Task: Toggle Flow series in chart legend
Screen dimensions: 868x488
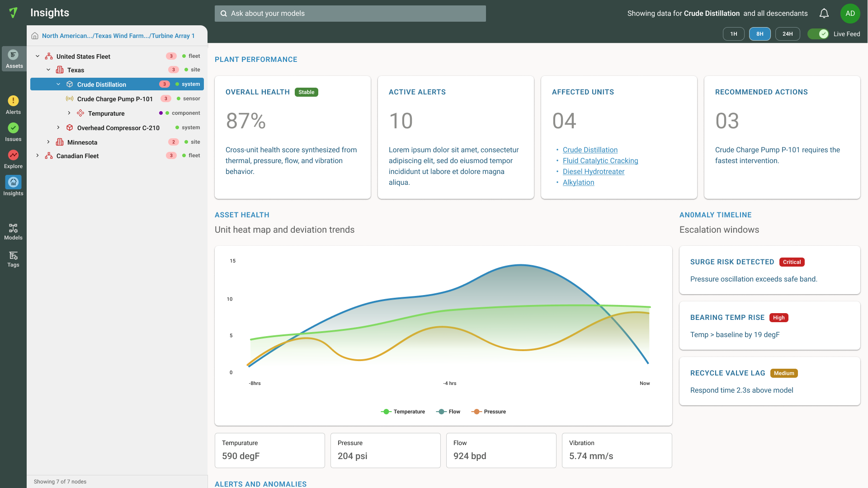Action: point(448,412)
